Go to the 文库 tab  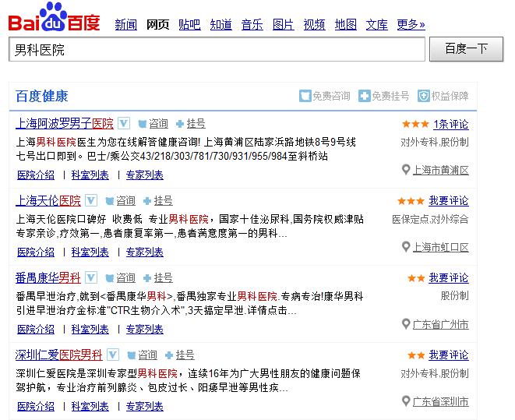point(377,25)
